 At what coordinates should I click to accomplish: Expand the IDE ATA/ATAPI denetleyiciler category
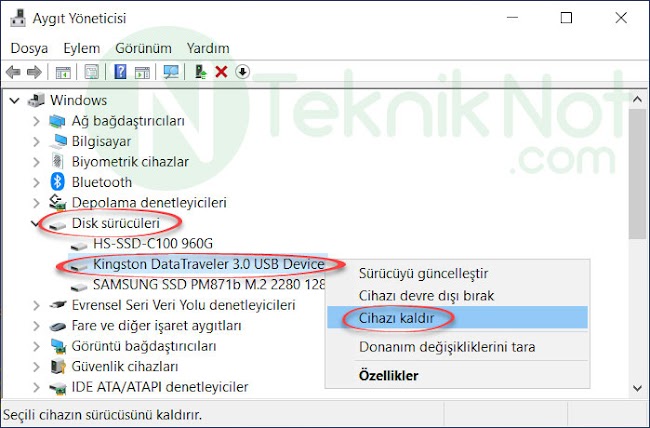(x=36, y=387)
